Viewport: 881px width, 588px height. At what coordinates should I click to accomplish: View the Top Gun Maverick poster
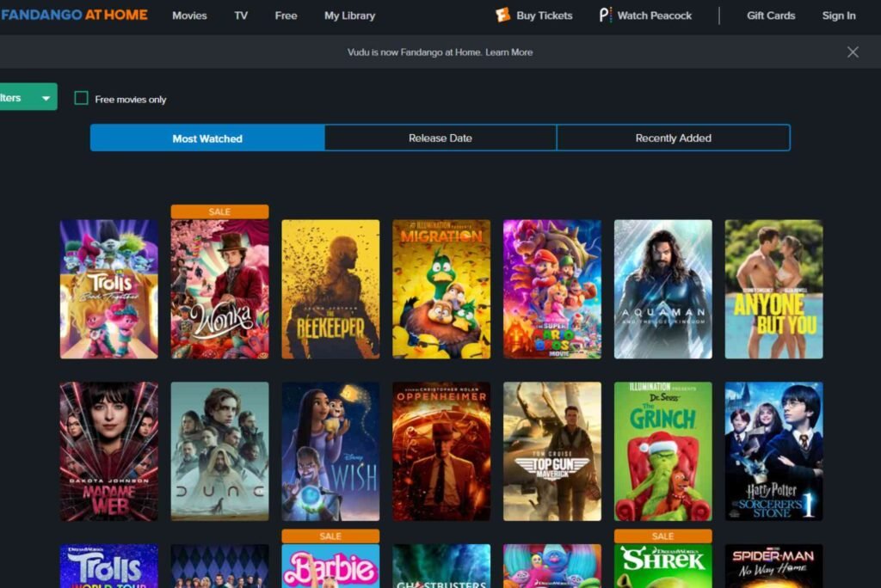pyautogui.click(x=551, y=451)
